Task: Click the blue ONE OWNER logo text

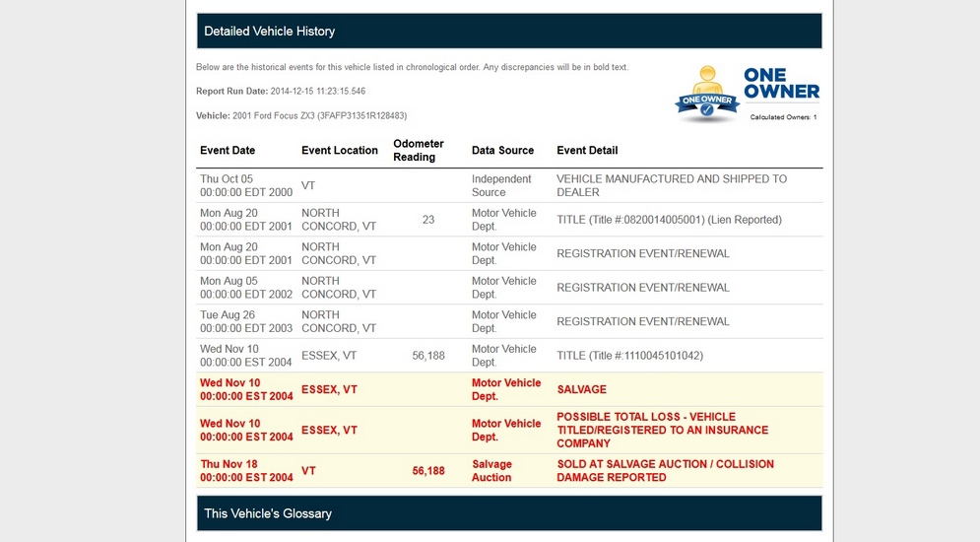Action: [x=781, y=84]
